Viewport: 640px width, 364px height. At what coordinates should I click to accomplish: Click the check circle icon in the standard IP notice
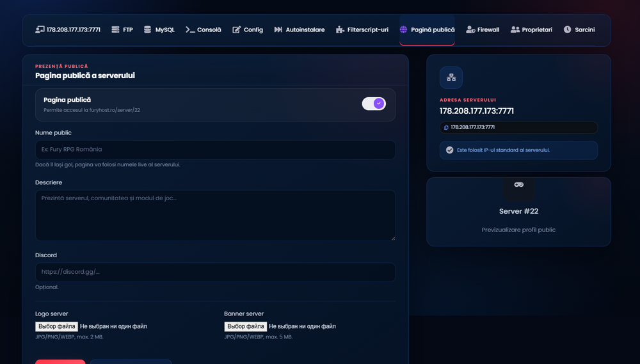pyautogui.click(x=449, y=150)
